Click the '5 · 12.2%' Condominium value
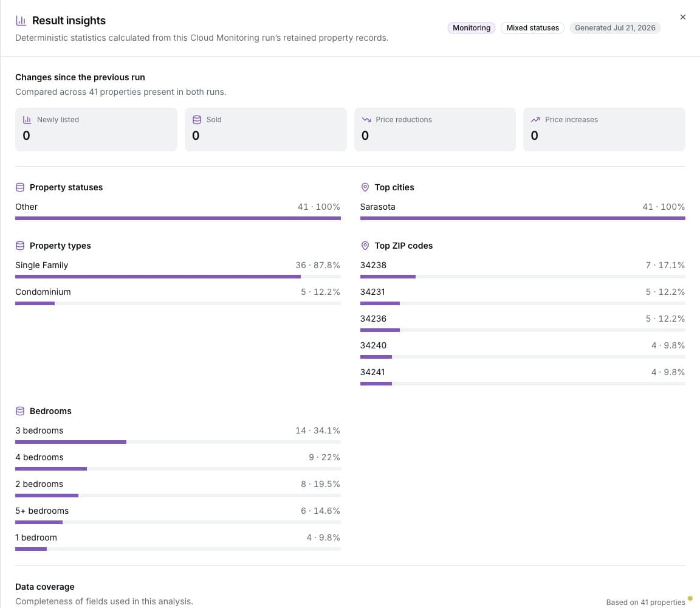Image resolution: width=700 pixels, height=608 pixels. coord(320,292)
